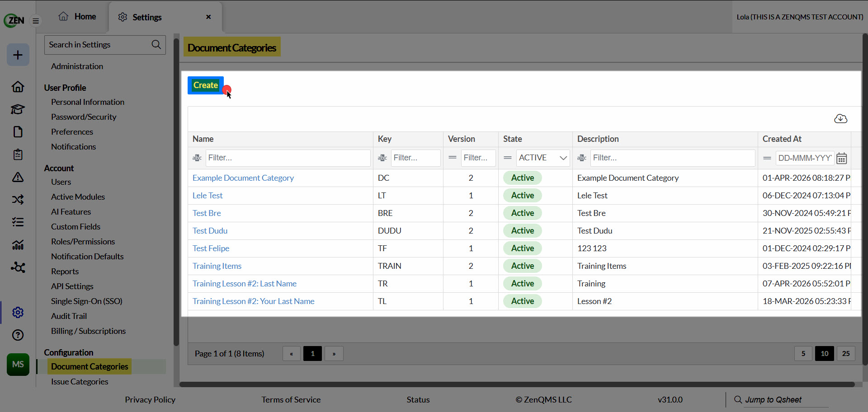Close the Settings tab
Viewport: 868px width, 412px height.
click(208, 17)
